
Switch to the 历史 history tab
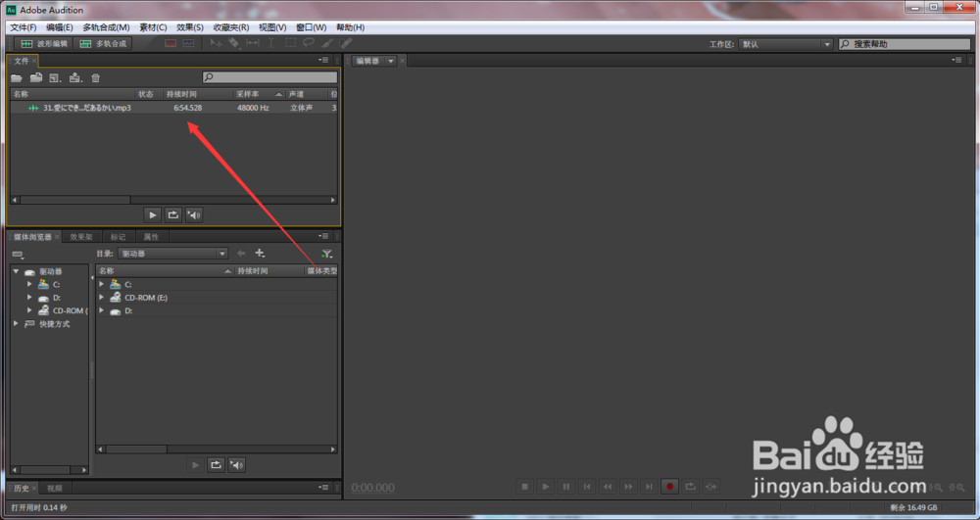pyautogui.click(x=22, y=488)
